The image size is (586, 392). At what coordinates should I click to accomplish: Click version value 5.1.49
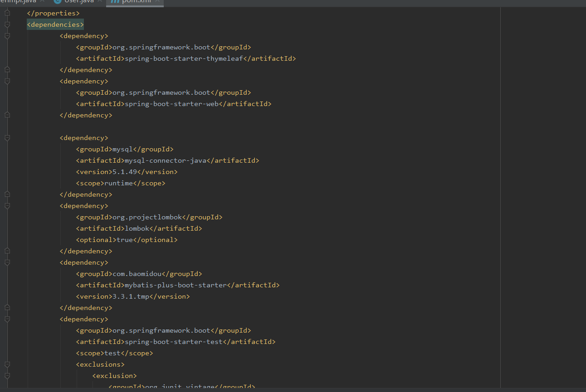pos(125,172)
